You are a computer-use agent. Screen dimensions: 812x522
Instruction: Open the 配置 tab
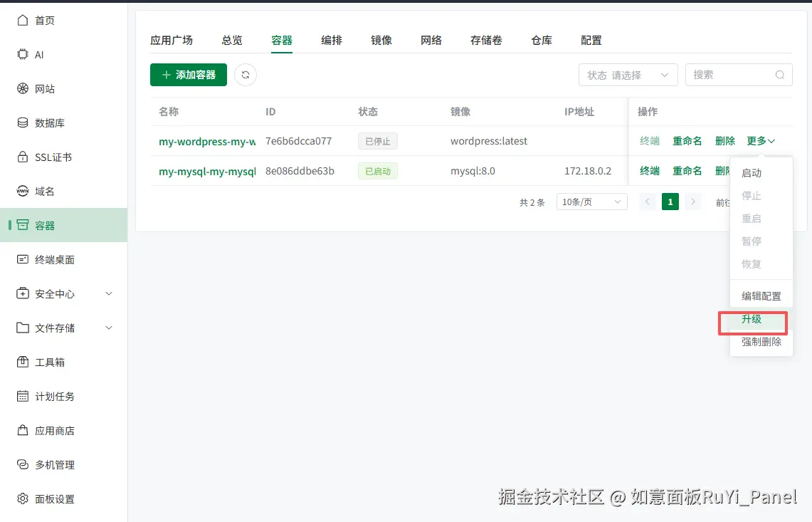click(591, 41)
